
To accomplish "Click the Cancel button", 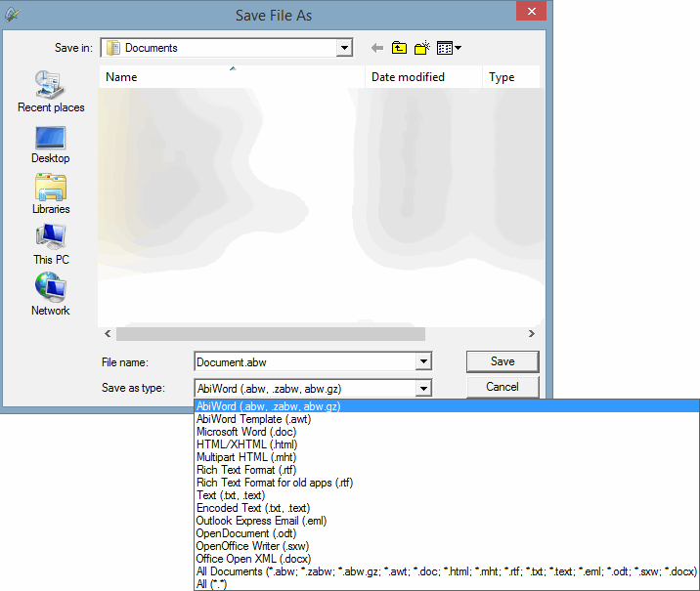I will [x=503, y=387].
